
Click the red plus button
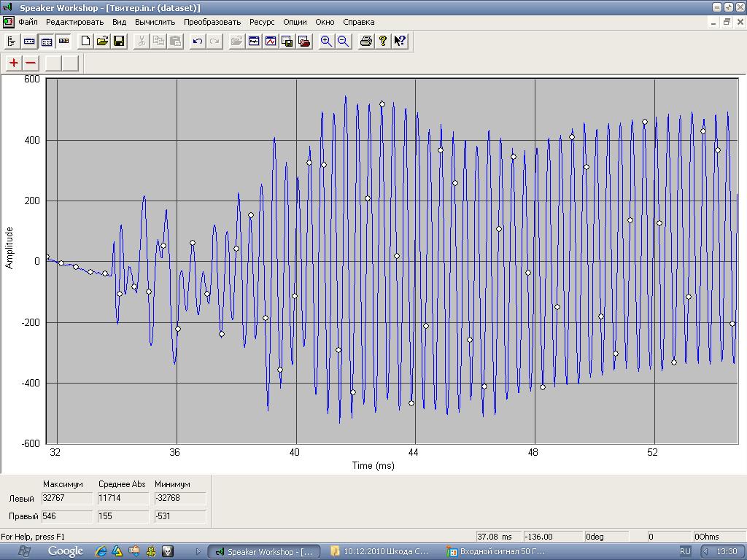click(14, 63)
